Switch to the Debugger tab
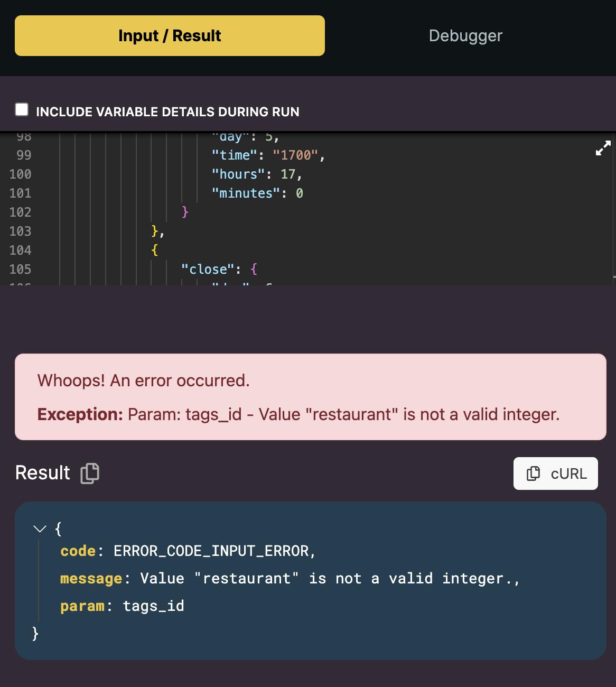The width and height of the screenshot is (616, 687). click(x=465, y=35)
